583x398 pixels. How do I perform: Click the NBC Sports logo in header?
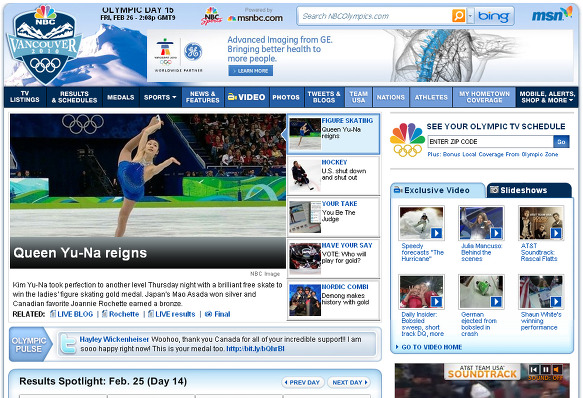pyautogui.click(x=212, y=16)
